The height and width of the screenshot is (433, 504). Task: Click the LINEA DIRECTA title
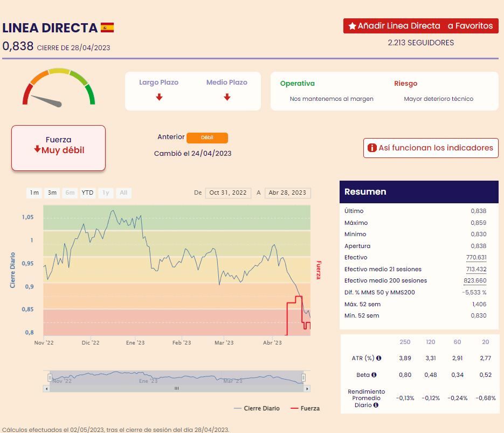[x=50, y=28]
